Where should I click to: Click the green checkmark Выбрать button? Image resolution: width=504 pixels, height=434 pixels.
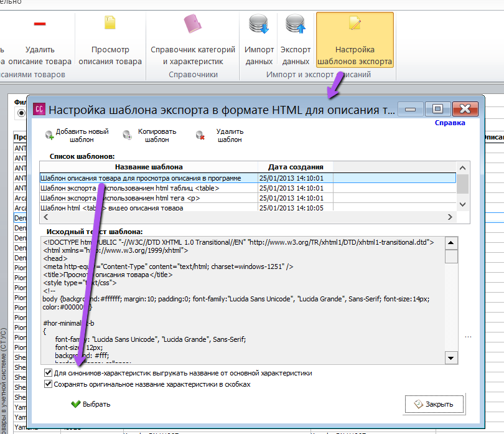(91, 404)
